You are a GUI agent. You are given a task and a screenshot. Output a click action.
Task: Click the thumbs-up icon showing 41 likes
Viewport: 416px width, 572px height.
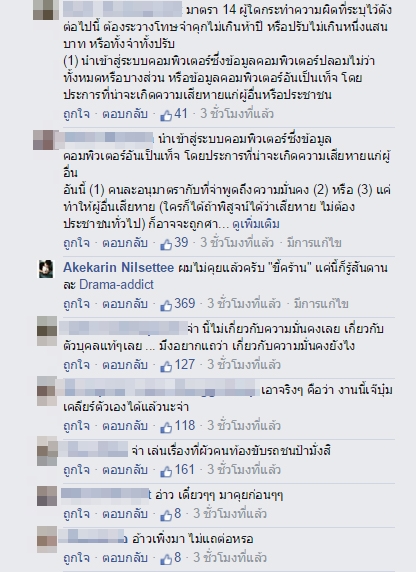[166, 115]
